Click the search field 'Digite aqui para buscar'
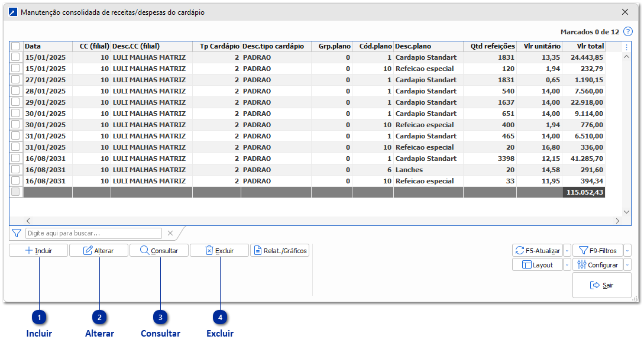 click(x=93, y=234)
